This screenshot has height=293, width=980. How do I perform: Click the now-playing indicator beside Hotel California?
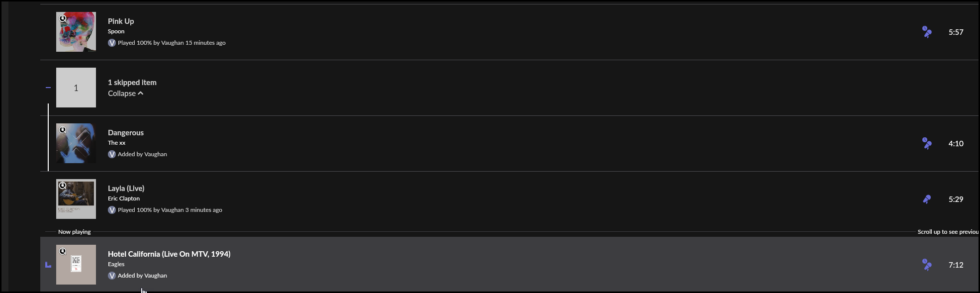pos(48,265)
